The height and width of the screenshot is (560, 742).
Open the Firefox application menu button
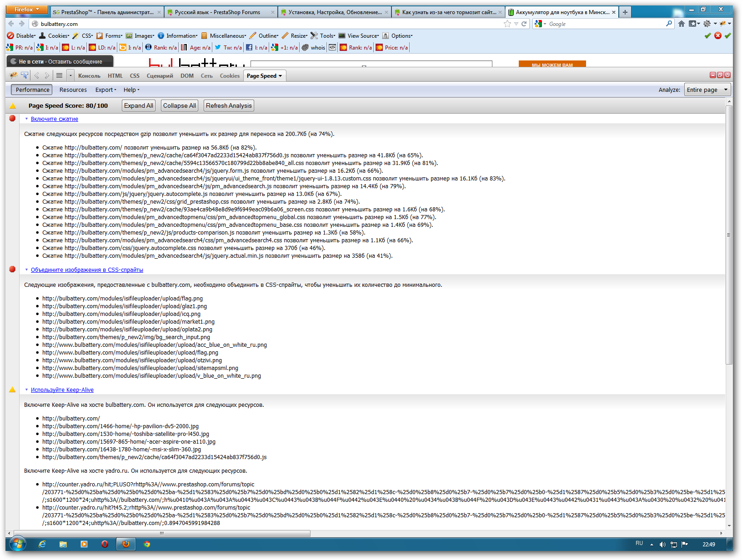coord(27,9)
